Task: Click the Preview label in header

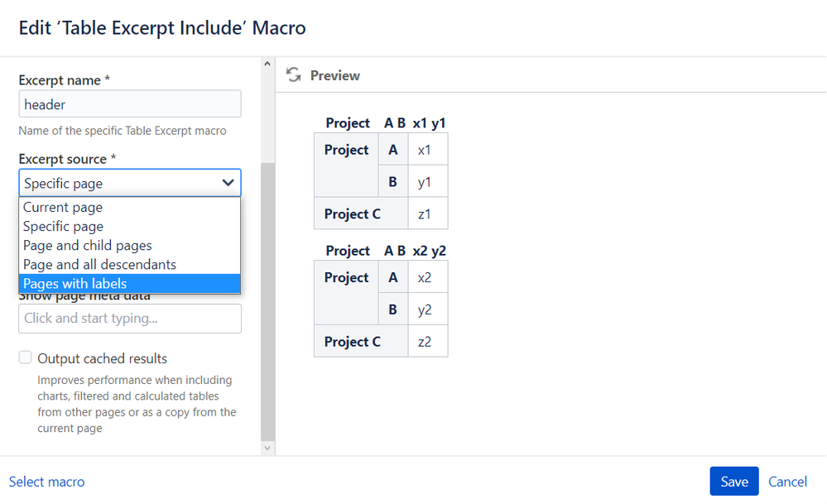Action: [335, 75]
